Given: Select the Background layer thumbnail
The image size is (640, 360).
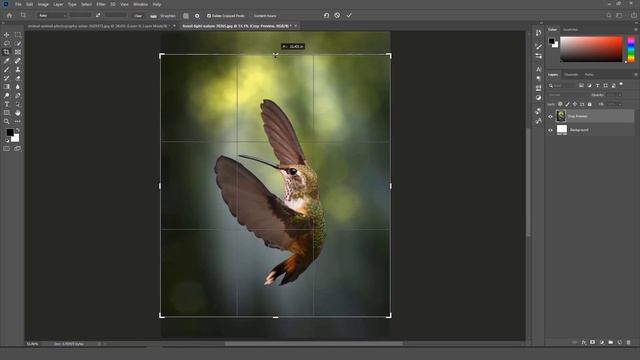Looking at the screenshot, I should coord(562,130).
